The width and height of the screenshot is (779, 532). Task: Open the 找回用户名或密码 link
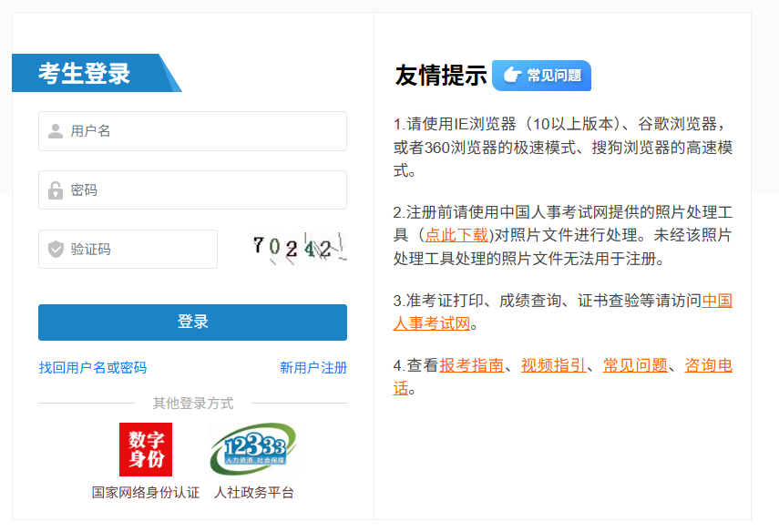click(x=93, y=368)
